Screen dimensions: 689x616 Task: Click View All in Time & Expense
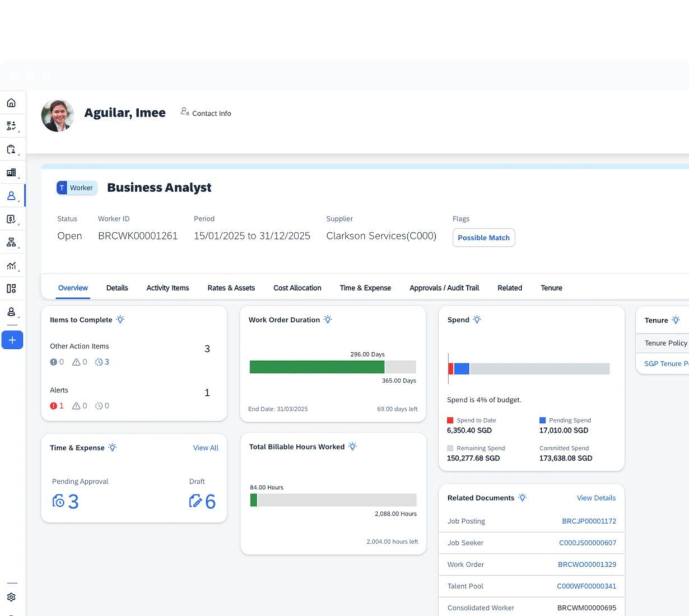(206, 448)
